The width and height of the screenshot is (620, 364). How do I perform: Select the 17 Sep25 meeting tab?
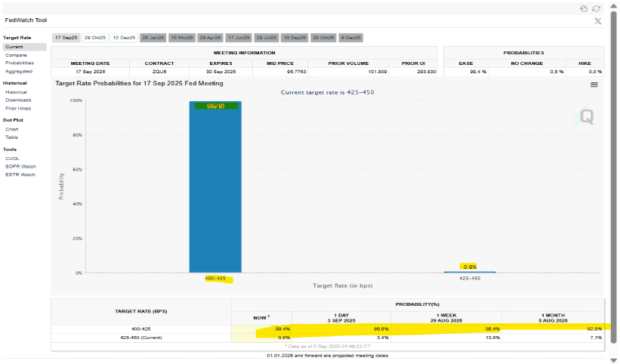66,37
